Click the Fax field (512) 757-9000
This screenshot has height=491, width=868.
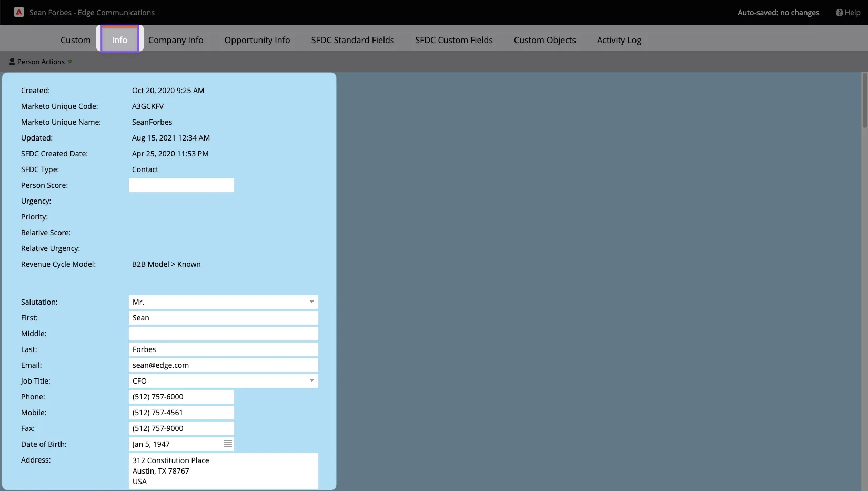pos(181,428)
